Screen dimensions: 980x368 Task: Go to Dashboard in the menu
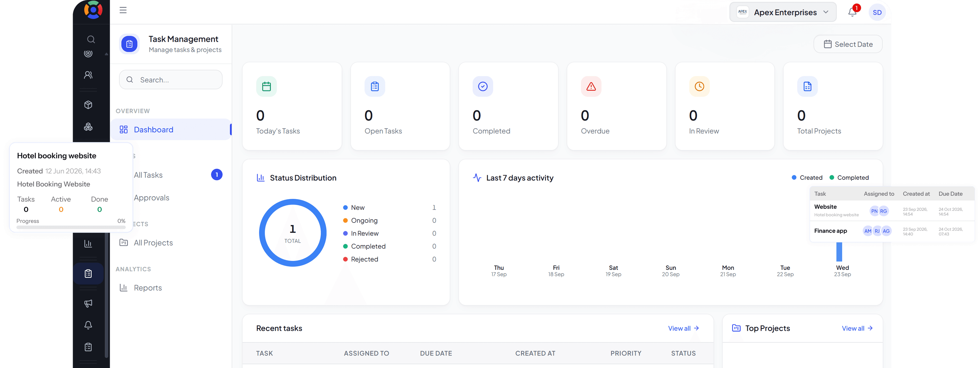pos(171,130)
